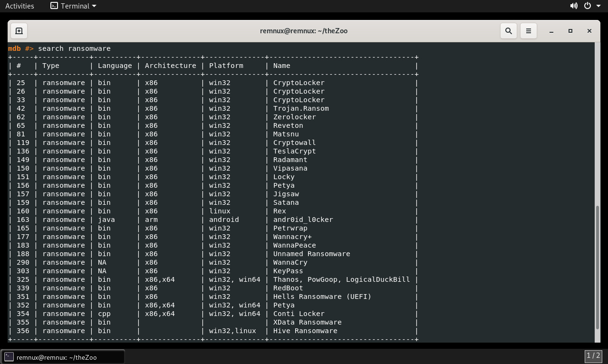Click terminal icon beside Terminal menu label
The width and height of the screenshot is (608, 364).
click(x=54, y=6)
